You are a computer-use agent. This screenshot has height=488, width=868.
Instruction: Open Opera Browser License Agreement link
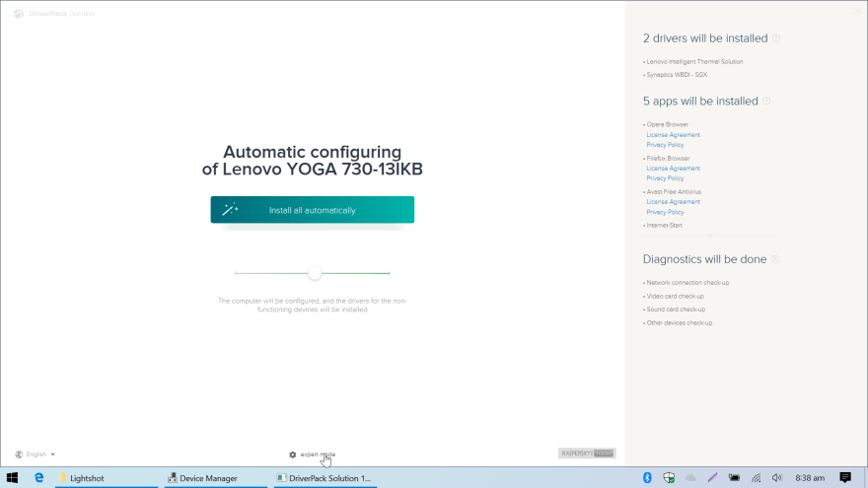point(673,135)
